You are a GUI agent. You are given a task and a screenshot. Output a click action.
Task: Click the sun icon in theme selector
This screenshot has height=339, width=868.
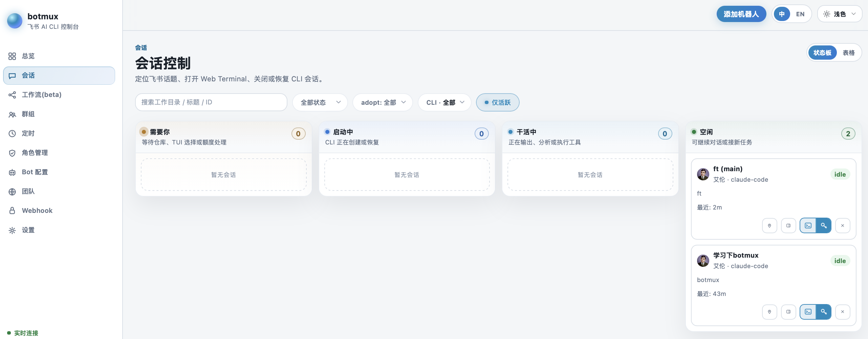tap(827, 14)
